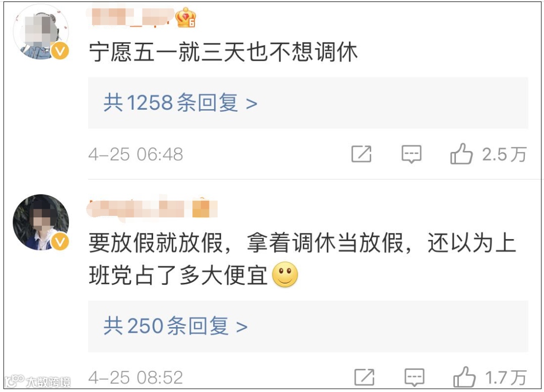544x392 pixels.
Task: Click reply bubble icon on 06:48 comment
Action: pyautogui.click(x=412, y=154)
